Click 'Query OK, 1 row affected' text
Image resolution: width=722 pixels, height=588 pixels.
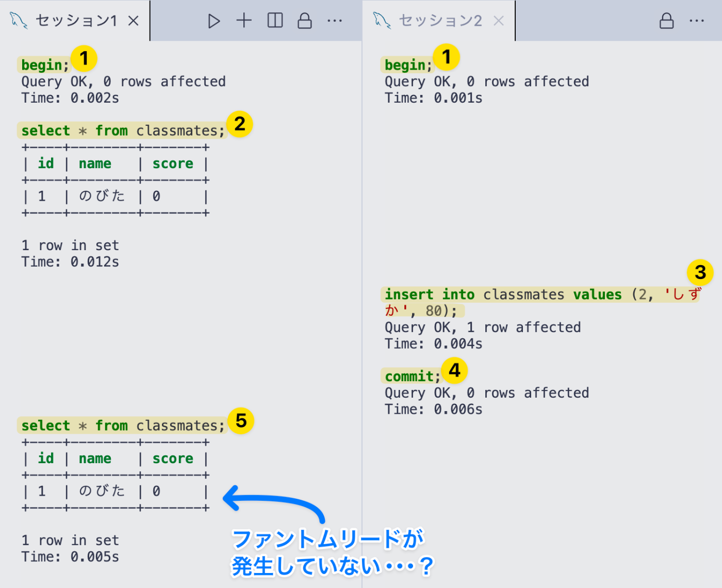point(483,328)
